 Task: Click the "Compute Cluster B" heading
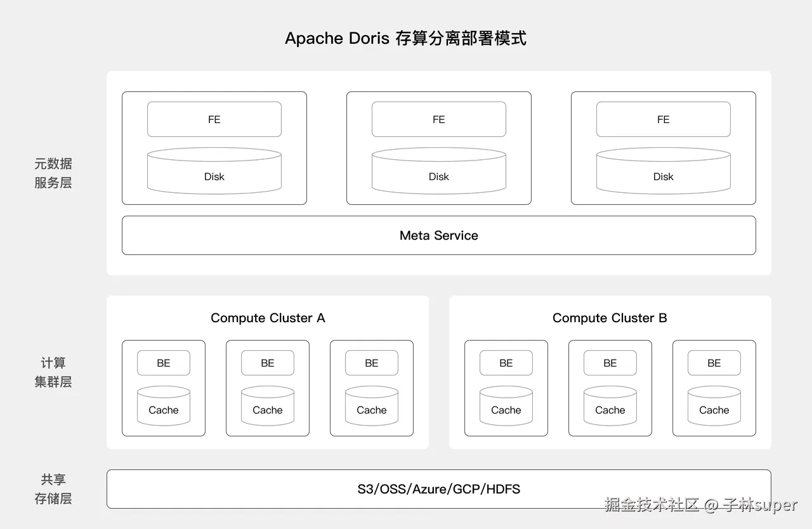[610, 318]
